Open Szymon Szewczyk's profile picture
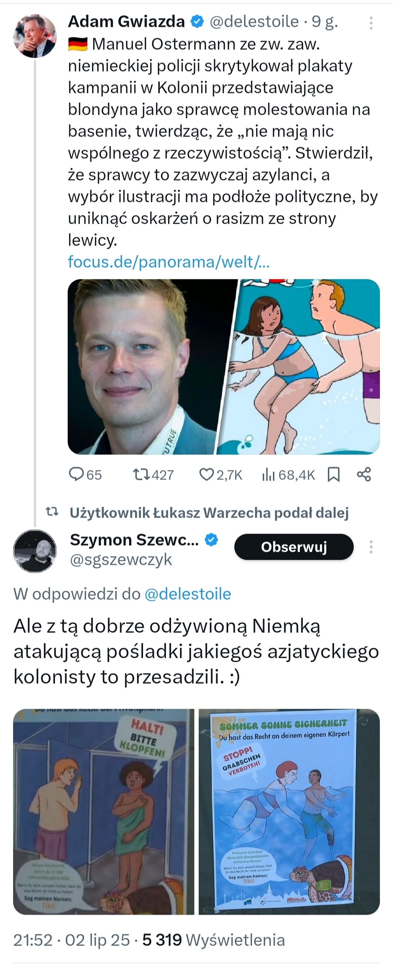This screenshot has width=393, height=980. coord(35,551)
